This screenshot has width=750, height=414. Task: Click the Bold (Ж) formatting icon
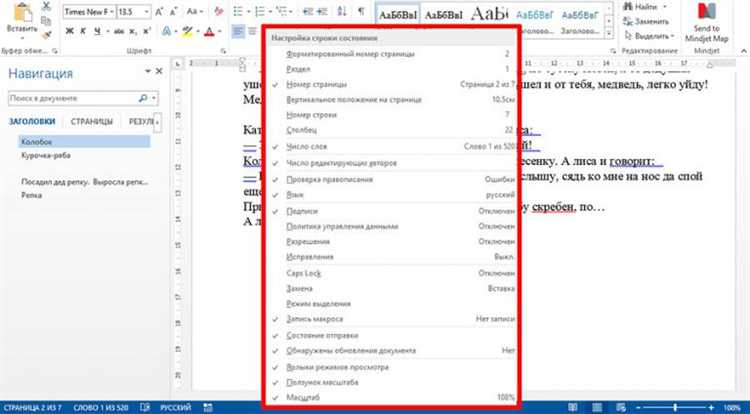(x=69, y=32)
